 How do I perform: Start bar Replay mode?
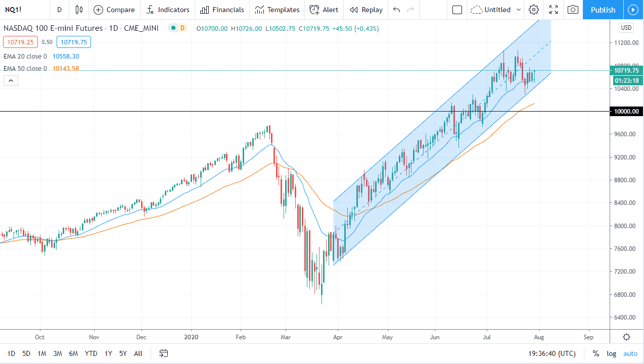pos(365,10)
